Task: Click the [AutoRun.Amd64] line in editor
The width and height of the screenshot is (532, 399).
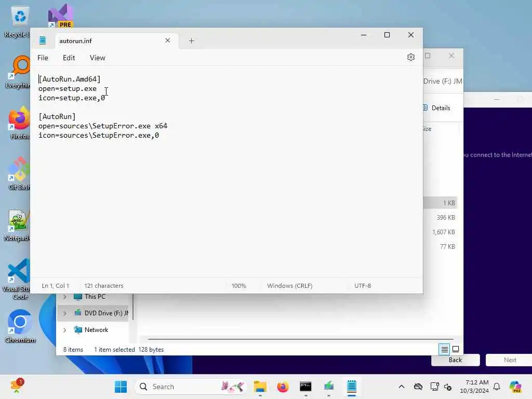Action: (70, 79)
